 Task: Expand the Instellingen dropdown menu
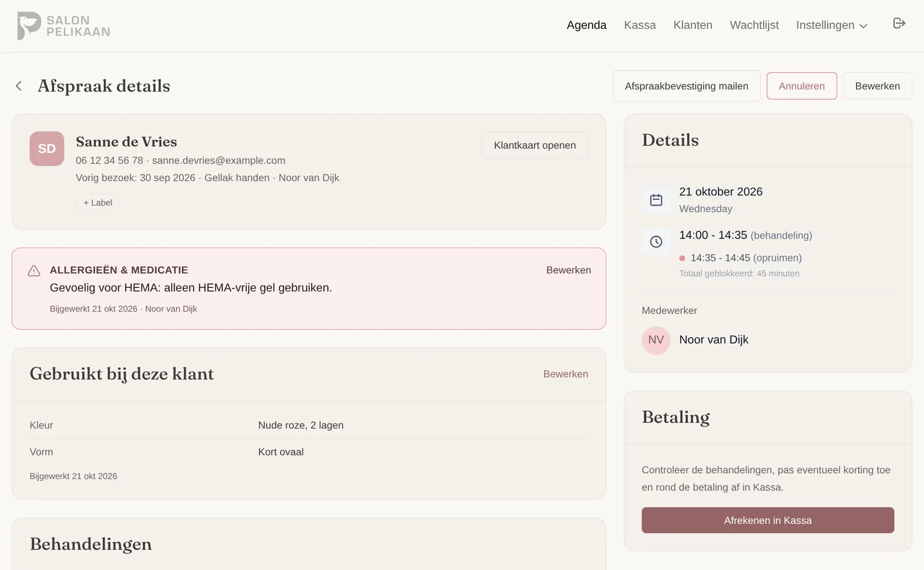point(832,25)
